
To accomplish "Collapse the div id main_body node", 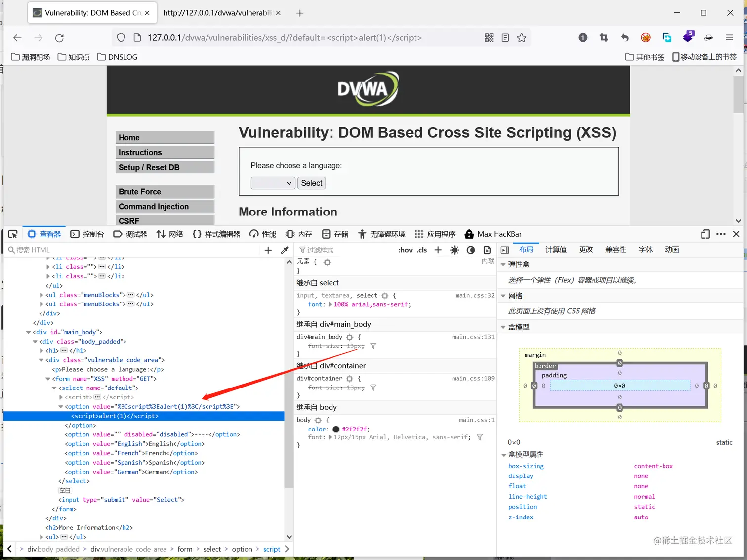I will (29, 332).
